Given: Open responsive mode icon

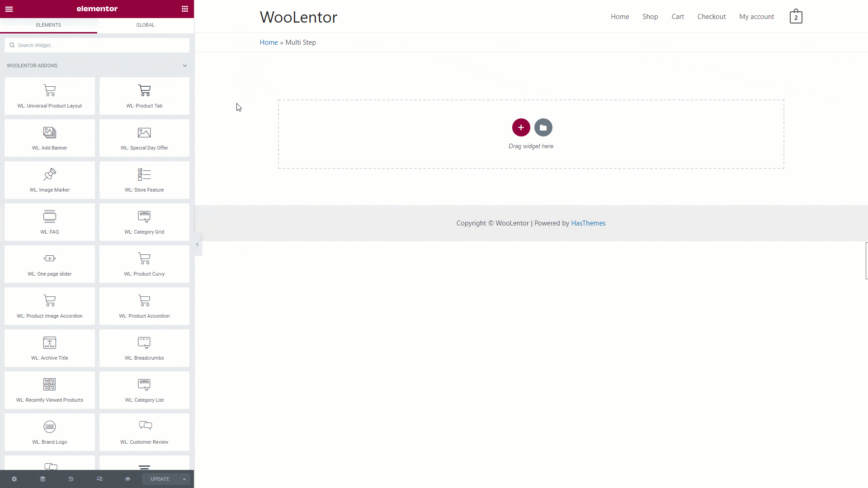Looking at the screenshot, I should pyautogui.click(x=99, y=479).
